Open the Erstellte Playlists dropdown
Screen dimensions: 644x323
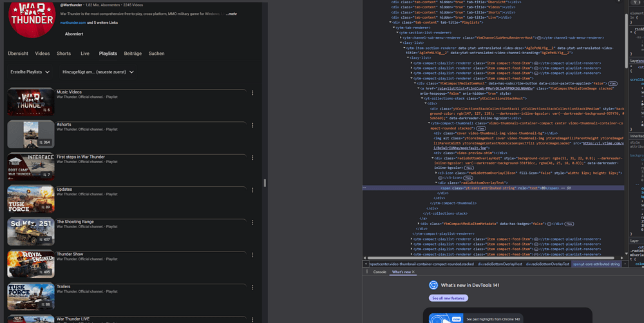(x=30, y=72)
